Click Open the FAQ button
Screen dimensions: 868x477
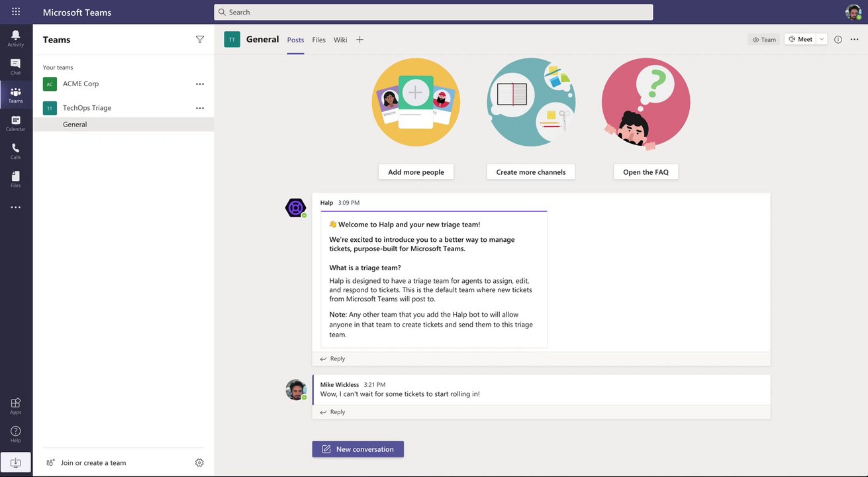646,172
